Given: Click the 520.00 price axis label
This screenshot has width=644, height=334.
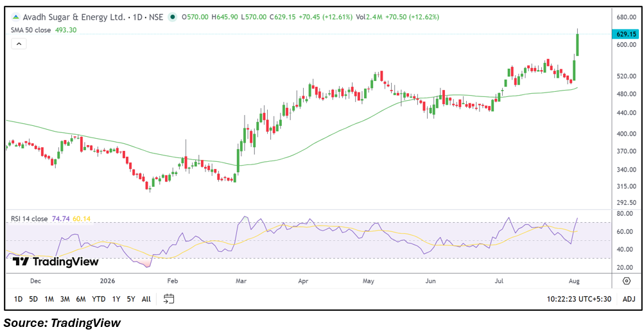Looking at the screenshot, I should click(626, 76).
